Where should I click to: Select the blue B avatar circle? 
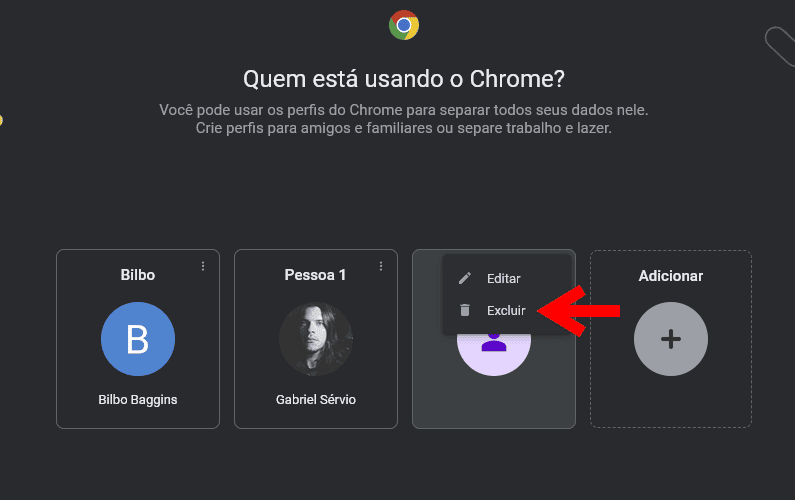pos(138,339)
